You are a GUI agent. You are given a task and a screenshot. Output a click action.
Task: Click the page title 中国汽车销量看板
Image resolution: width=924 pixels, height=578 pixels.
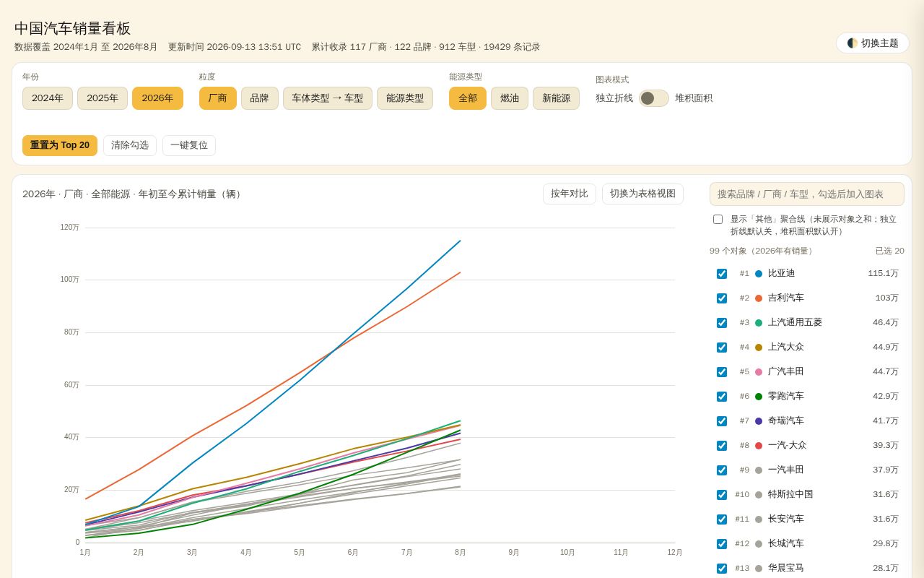coord(73,28)
